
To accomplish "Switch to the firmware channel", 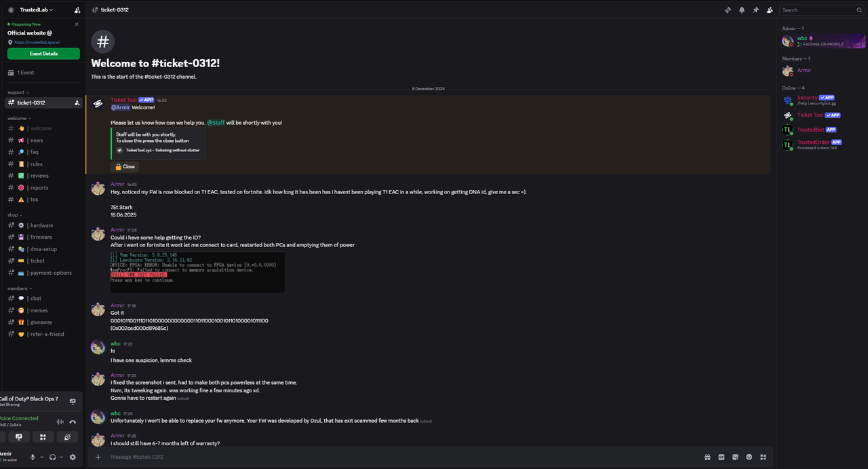I will pyautogui.click(x=41, y=237).
